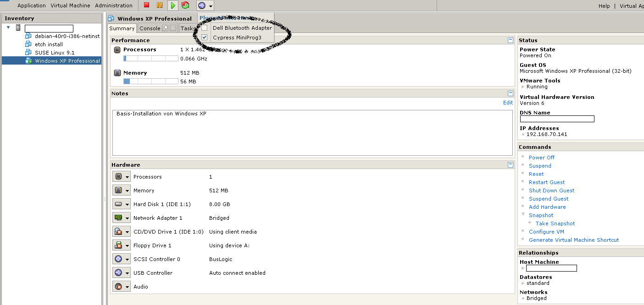Click the Memory usage bar

tap(150, 82)
